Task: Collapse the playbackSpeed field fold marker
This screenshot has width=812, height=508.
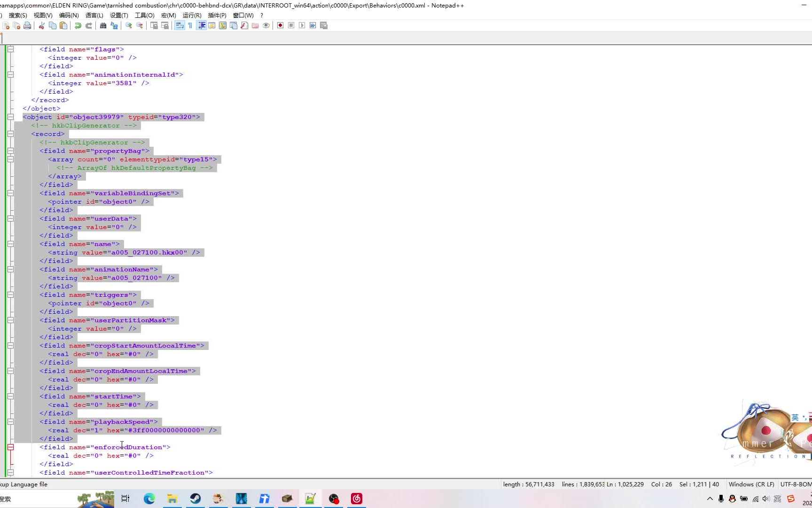Action: [x=10, y=421]
